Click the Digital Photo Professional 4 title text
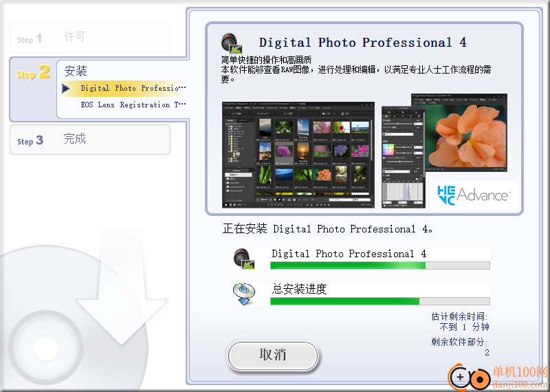Viewport: 550px width, 392px height. click(x=363, y=43)
